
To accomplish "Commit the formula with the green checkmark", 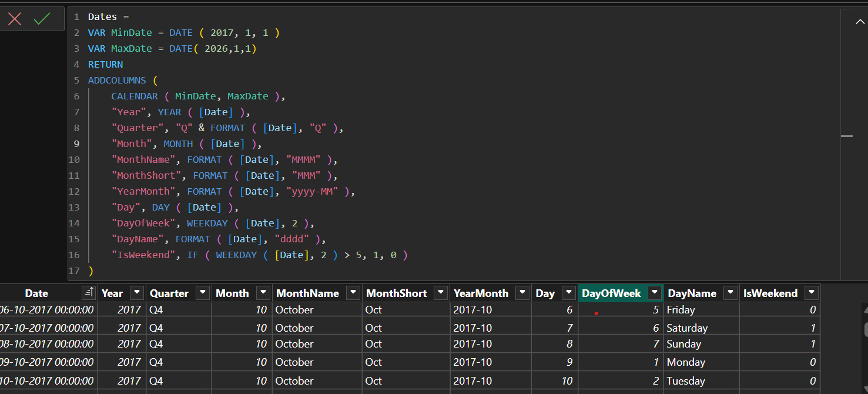I will [x=42, y=19].
